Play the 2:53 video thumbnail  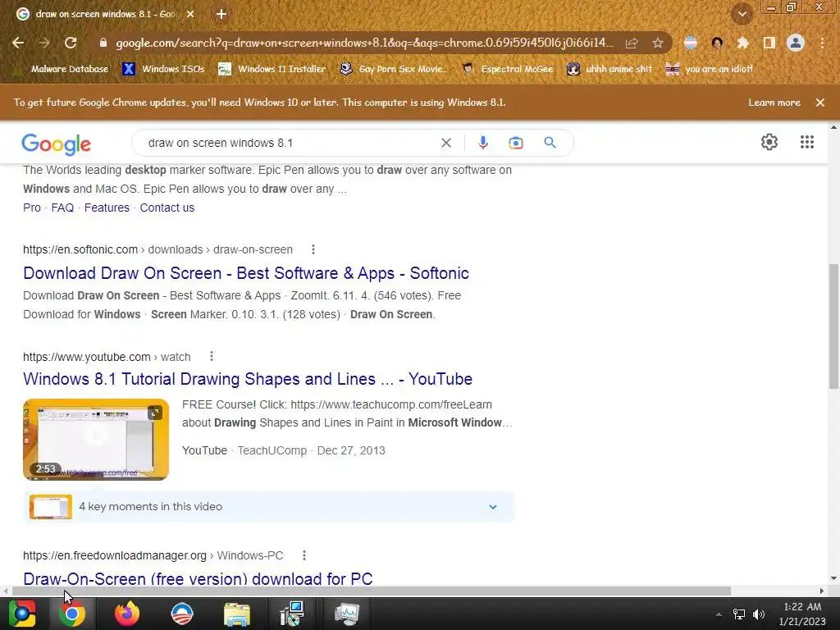[96, 440]
